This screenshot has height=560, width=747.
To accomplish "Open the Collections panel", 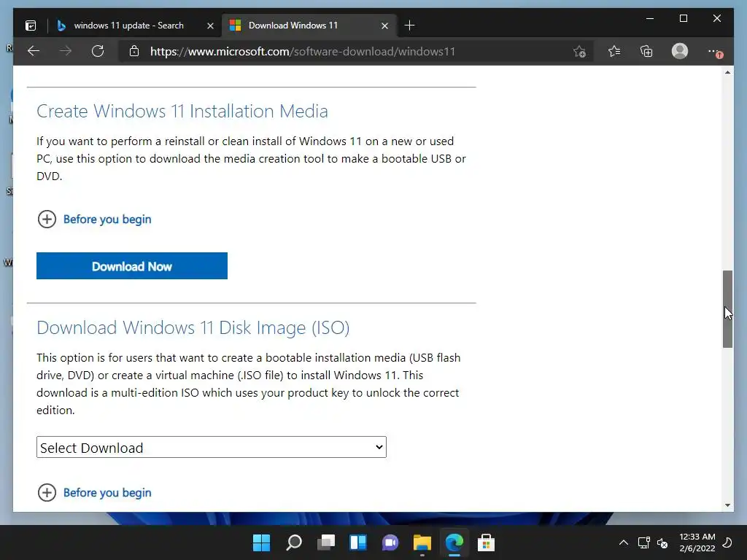I will (x=646, y=51).
